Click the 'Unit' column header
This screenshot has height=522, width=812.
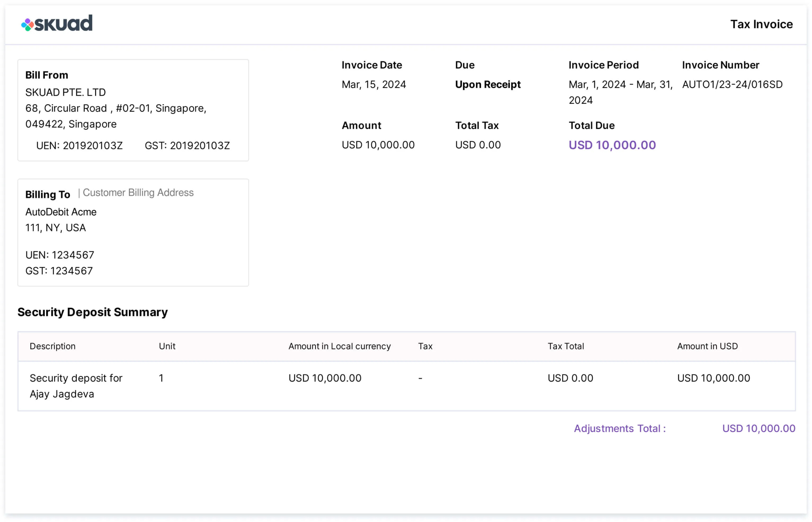[167, 346]
